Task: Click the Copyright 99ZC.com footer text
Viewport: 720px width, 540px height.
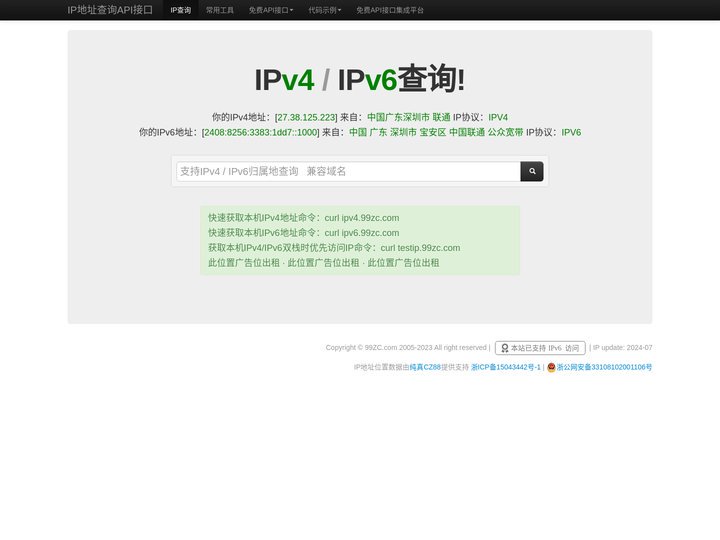Action: (x=406, y=348)
